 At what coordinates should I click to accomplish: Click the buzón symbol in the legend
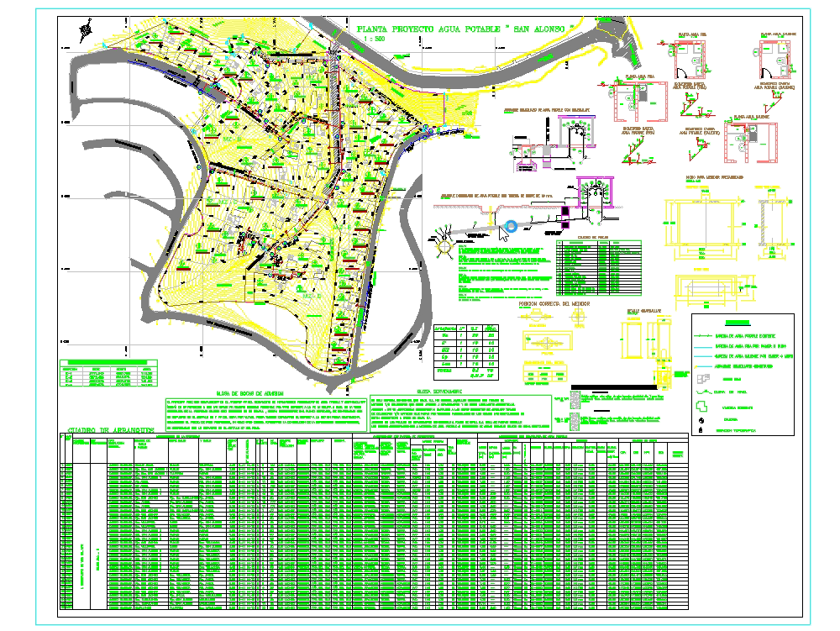coord(701,420)
